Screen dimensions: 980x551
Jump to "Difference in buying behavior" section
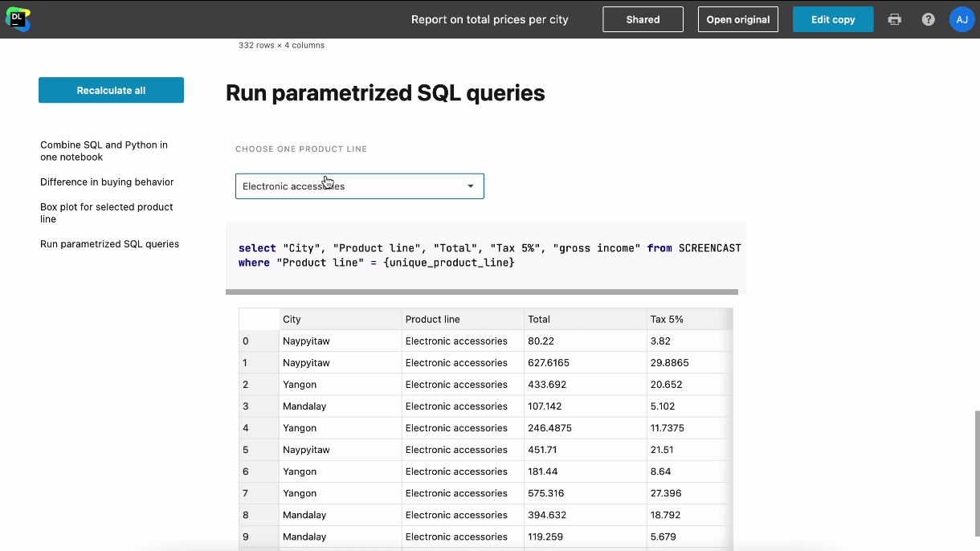(x=107, y=182)
